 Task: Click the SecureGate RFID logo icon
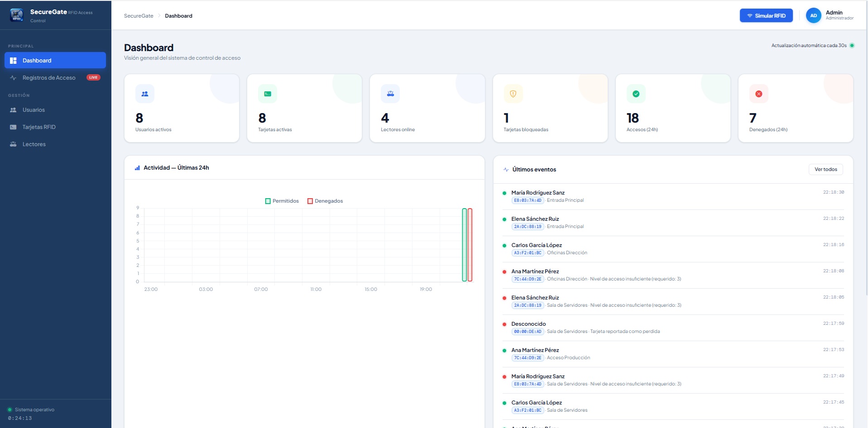[17, 15]
